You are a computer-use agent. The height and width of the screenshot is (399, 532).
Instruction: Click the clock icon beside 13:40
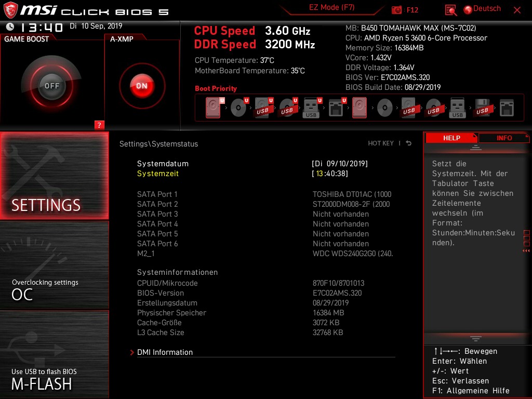coord(10,26)
